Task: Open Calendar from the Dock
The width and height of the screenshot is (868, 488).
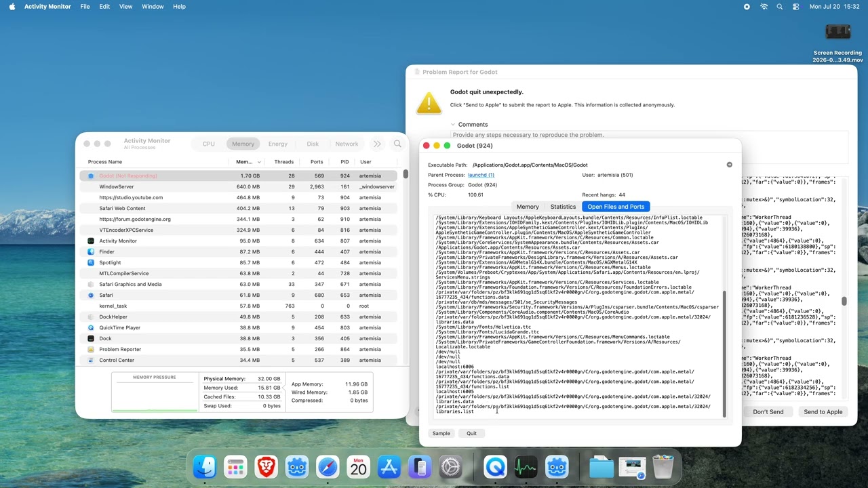Action: (358, 467)
